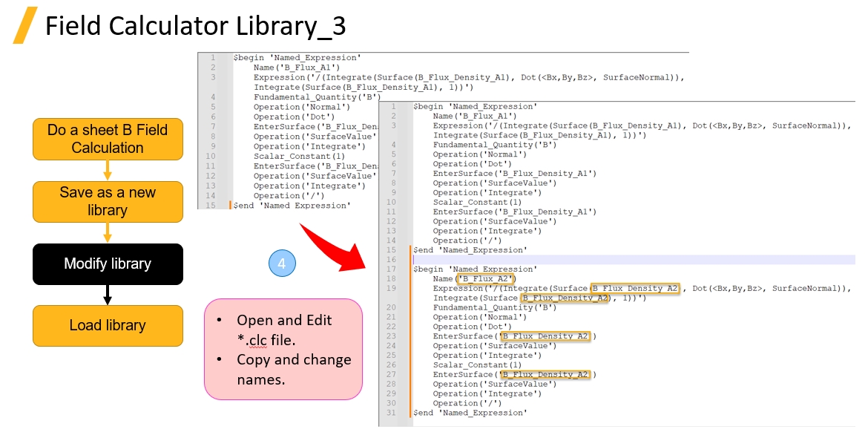Click the 'Copy and change names.' bullet
Screen dimensions: 868x435
[294, 369]
